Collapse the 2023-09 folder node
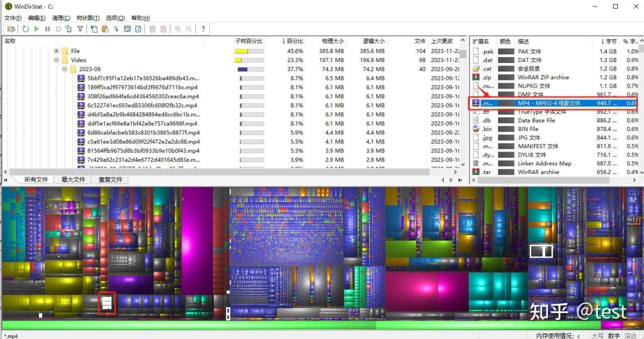Image resolution: width=644 pixels, height=339 pixels. pyautogui.click(x=65, y=69)
